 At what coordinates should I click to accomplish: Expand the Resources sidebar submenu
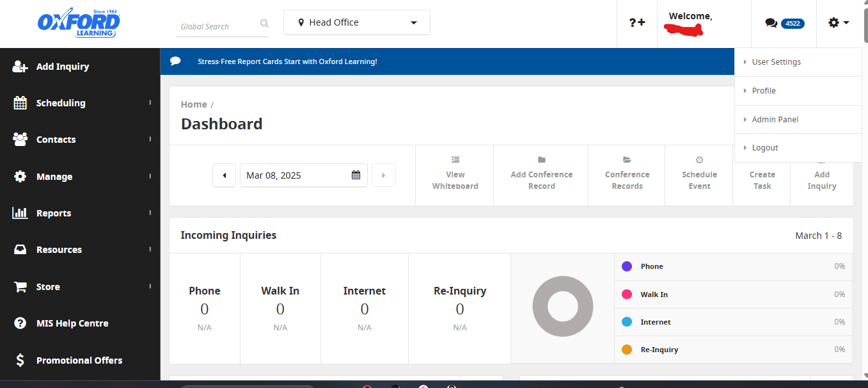pyautogui.click(x=150, y=249)
